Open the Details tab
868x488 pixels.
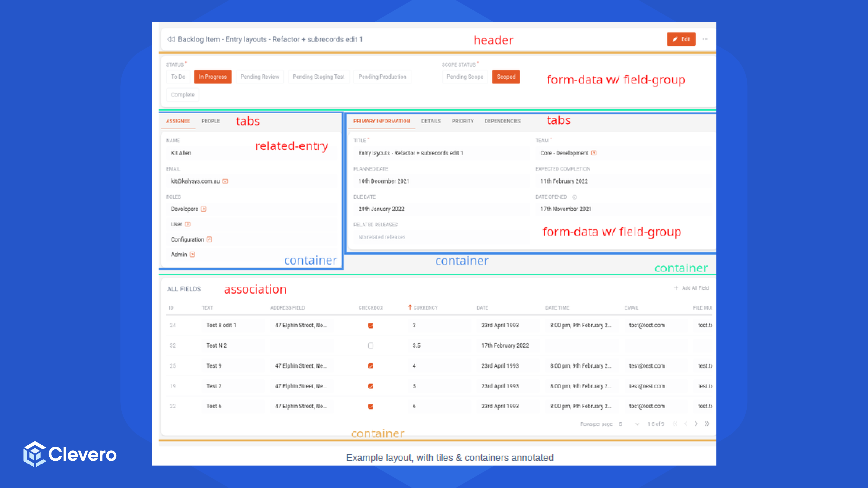pos(431,121)
